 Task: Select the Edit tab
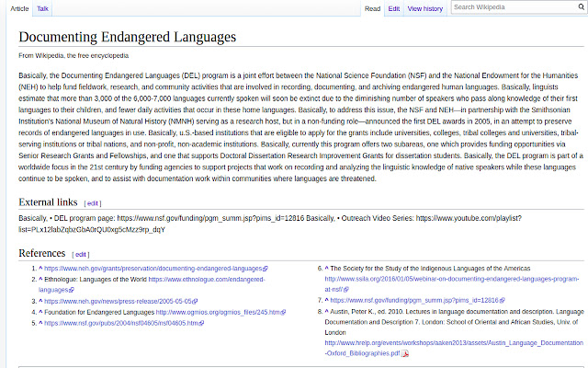[394, 8]
